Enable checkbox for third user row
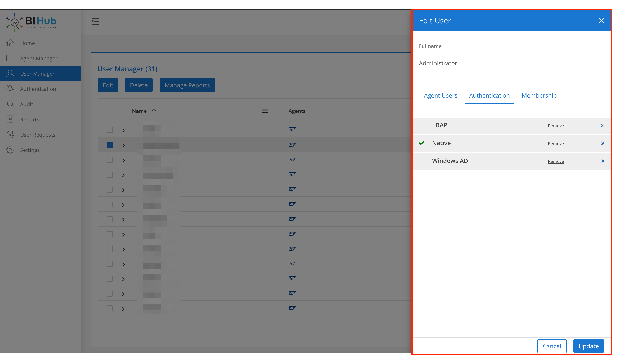The height and width of the screenshot is (364, 621). point(110,160)
